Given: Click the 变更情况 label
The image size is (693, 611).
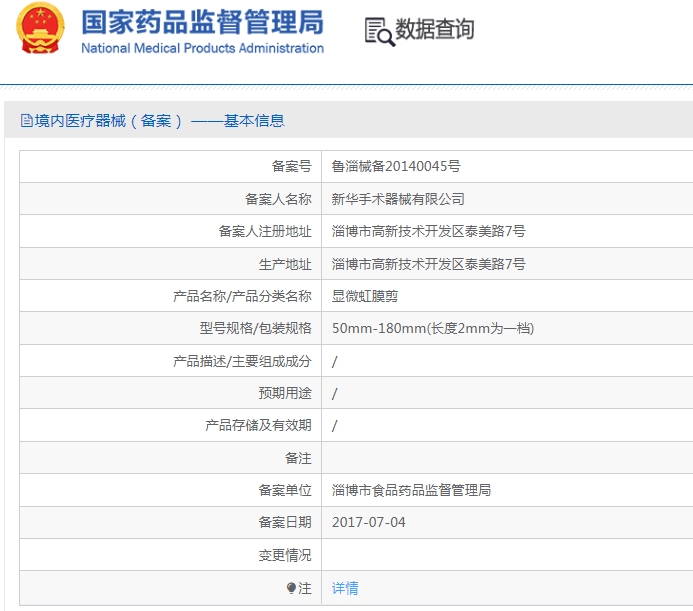Looking at the screenshot, I should click(x=285, y=555).
